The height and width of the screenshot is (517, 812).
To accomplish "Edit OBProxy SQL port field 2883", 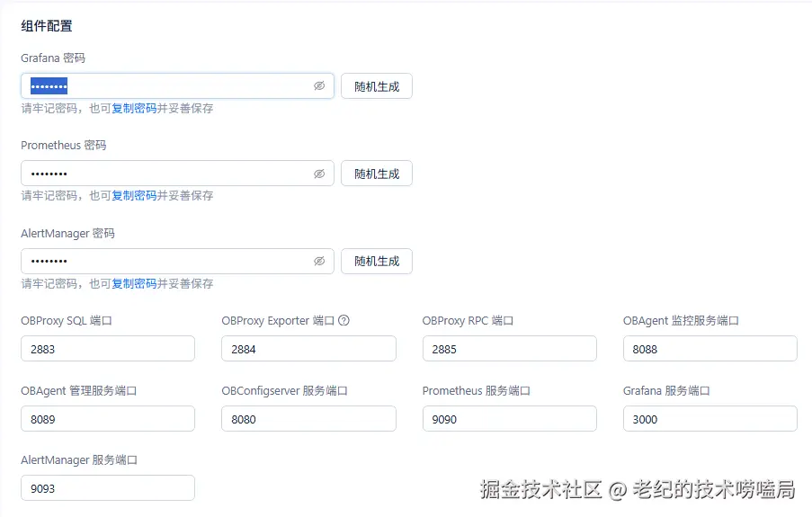I will point(108,349).
